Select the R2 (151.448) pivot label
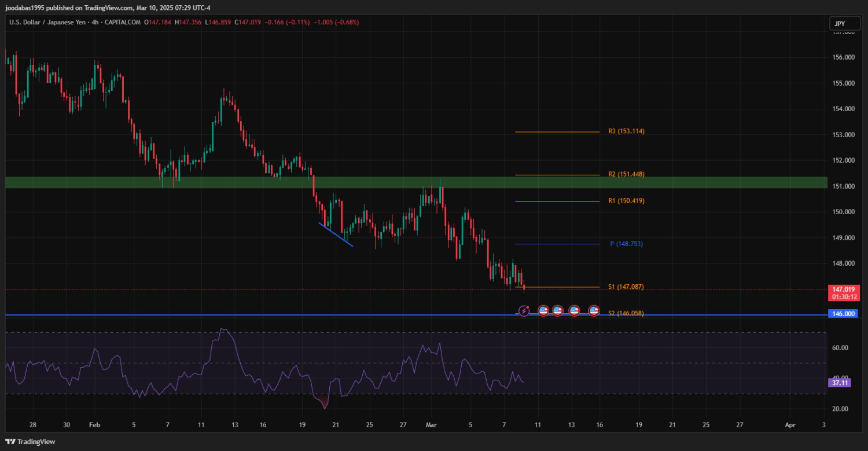Image resolution: width=868 pixels, height=451 pixels. tap(626, 174)
